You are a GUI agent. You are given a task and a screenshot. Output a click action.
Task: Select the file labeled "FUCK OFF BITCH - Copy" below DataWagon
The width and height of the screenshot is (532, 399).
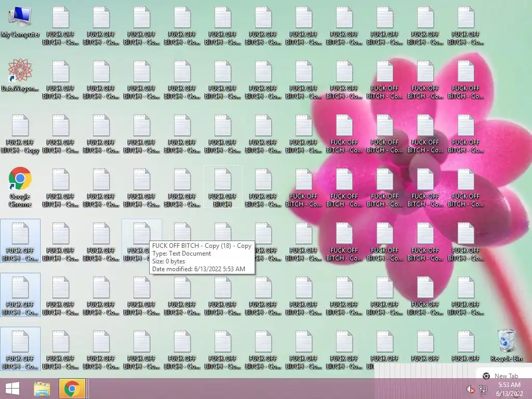(20, 134)
